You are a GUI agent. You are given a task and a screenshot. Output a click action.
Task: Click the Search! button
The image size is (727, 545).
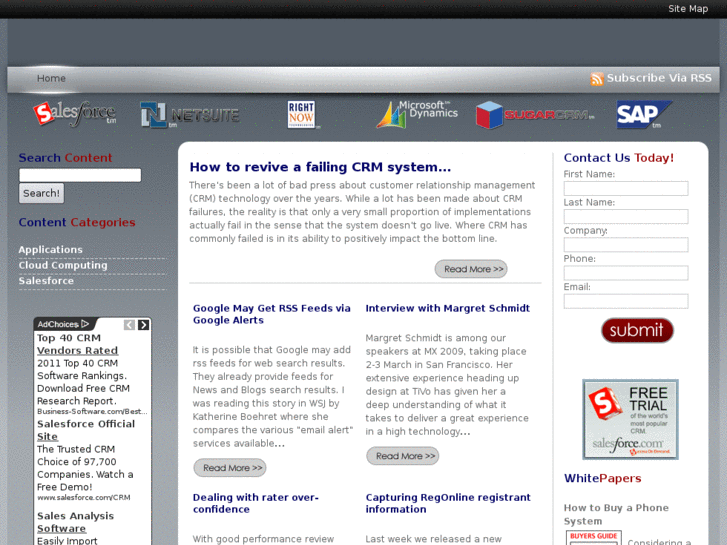[41, 193]
